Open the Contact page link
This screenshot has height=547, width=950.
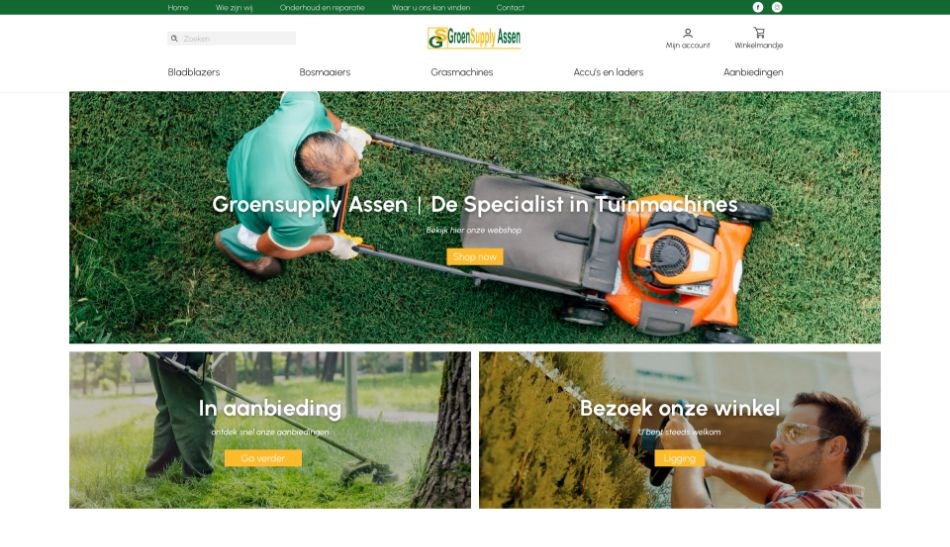point(510,8)
